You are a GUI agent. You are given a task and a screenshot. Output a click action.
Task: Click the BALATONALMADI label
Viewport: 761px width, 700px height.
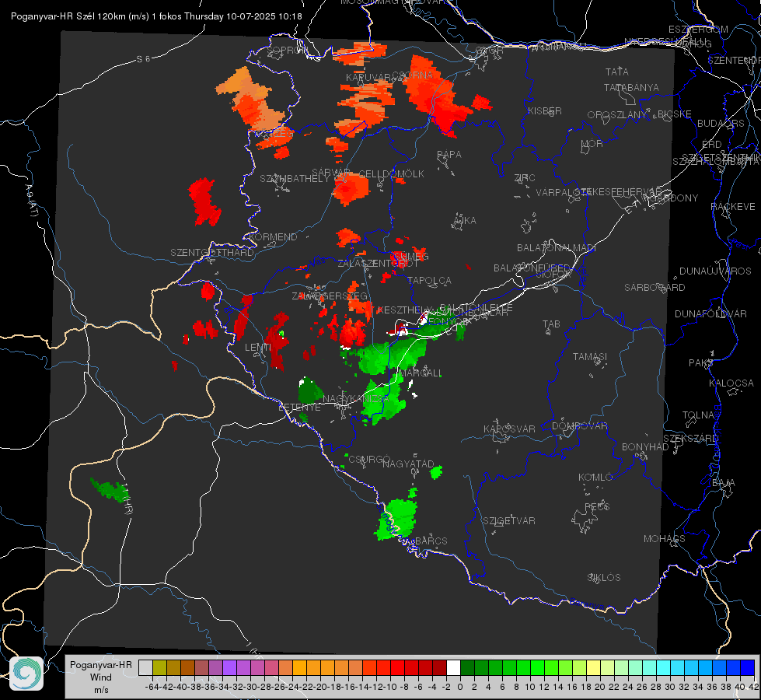point(557,248)
